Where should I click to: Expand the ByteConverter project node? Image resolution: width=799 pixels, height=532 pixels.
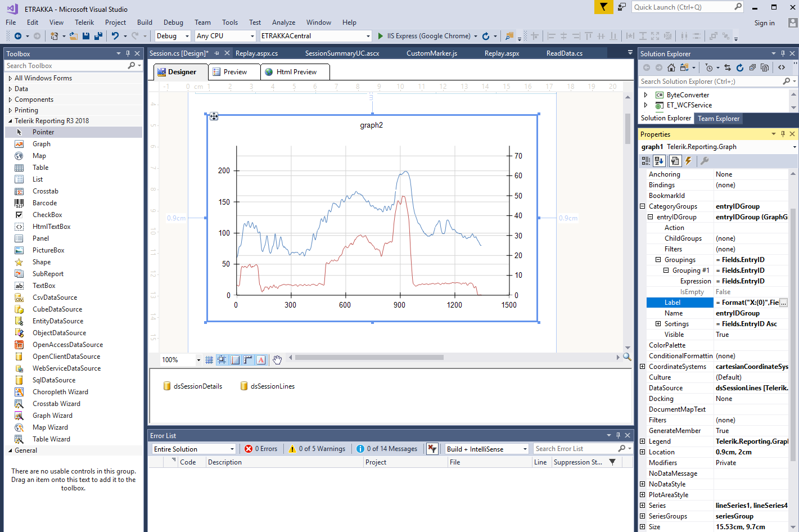(x=645, y=95)
